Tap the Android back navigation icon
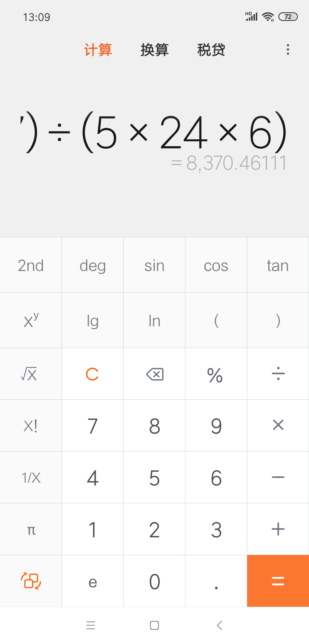309x644 pixels. click(x=219, y=625)
